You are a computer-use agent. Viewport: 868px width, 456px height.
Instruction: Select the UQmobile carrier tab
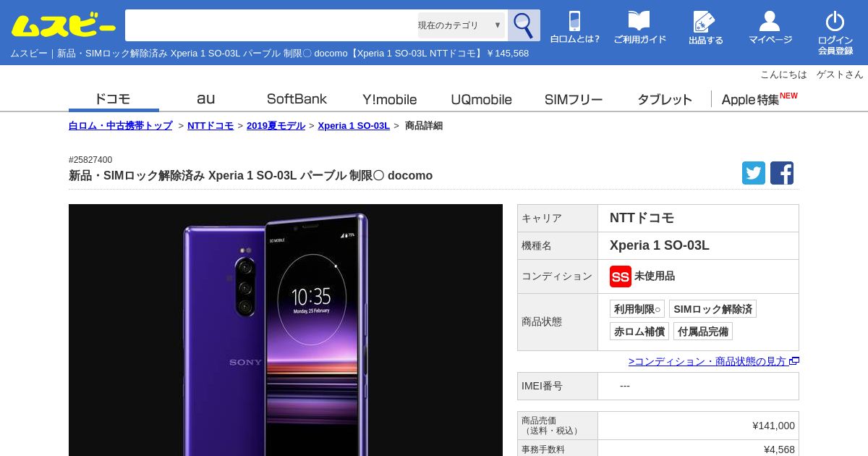pos(481,99)
